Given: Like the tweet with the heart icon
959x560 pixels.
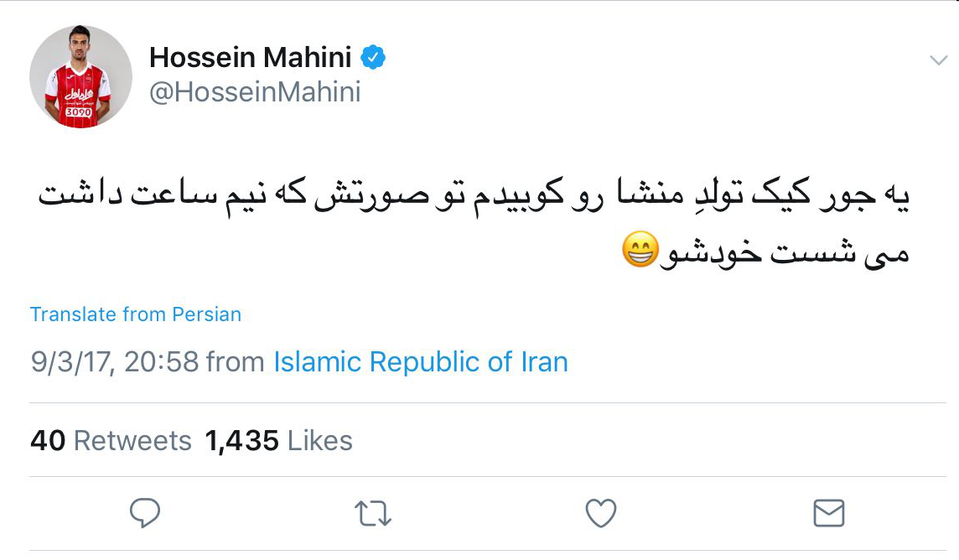Looking at the screenshot, I should click(600, 513).
